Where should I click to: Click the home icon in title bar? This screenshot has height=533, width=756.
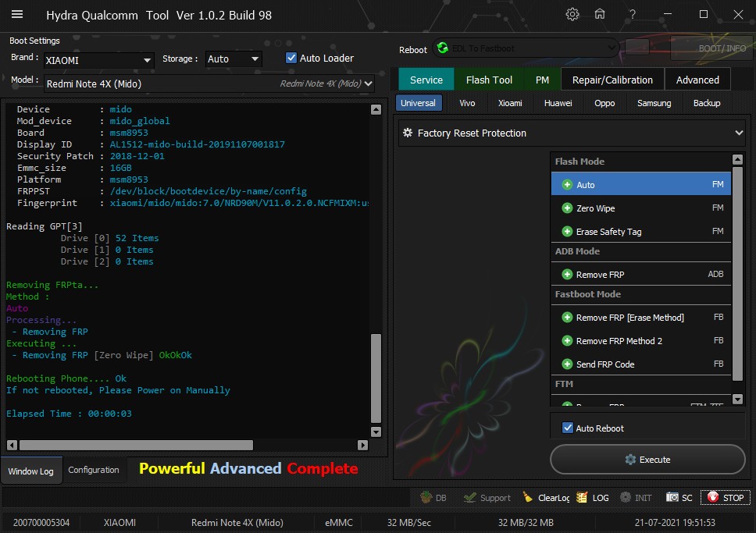tap(599, 14)
